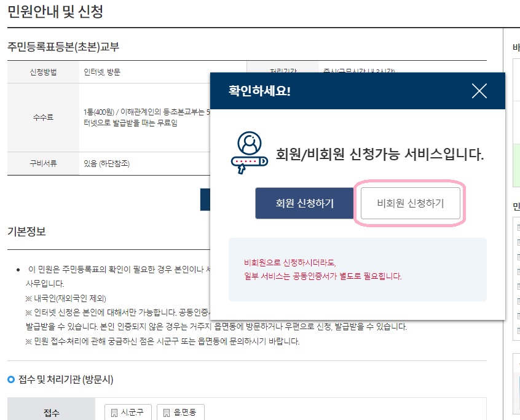Click the red 비회원으로 신청하시더라도 notice line
The height and width of the screenshot is (420, 520).
coord(290,263)
